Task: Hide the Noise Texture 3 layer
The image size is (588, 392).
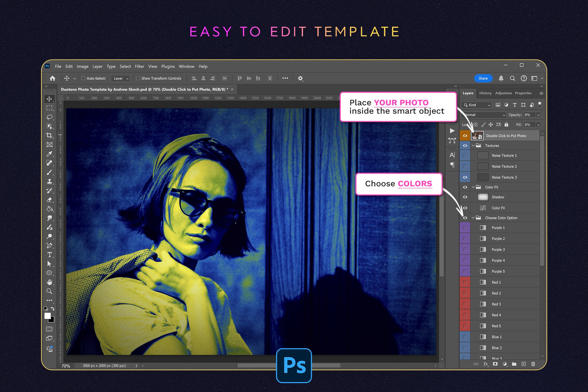Action: coord(465,177)
